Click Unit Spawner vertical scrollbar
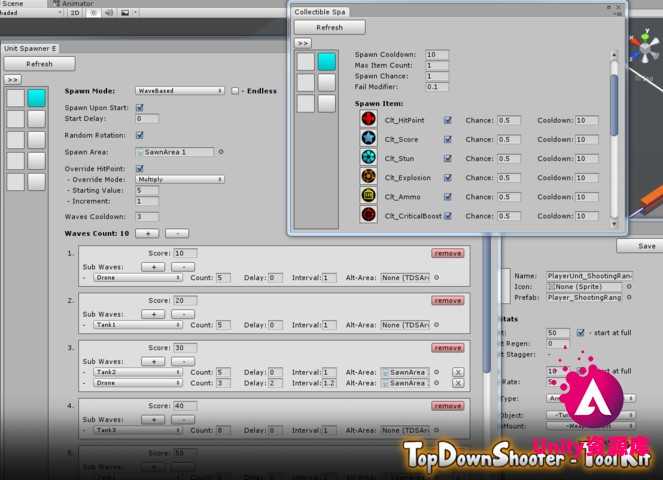 click(487, 304)
